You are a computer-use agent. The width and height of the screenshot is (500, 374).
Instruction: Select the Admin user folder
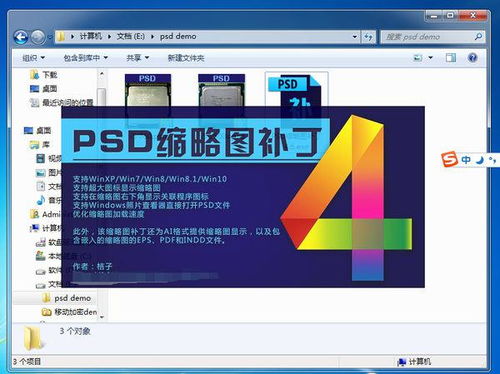point(46,214)
